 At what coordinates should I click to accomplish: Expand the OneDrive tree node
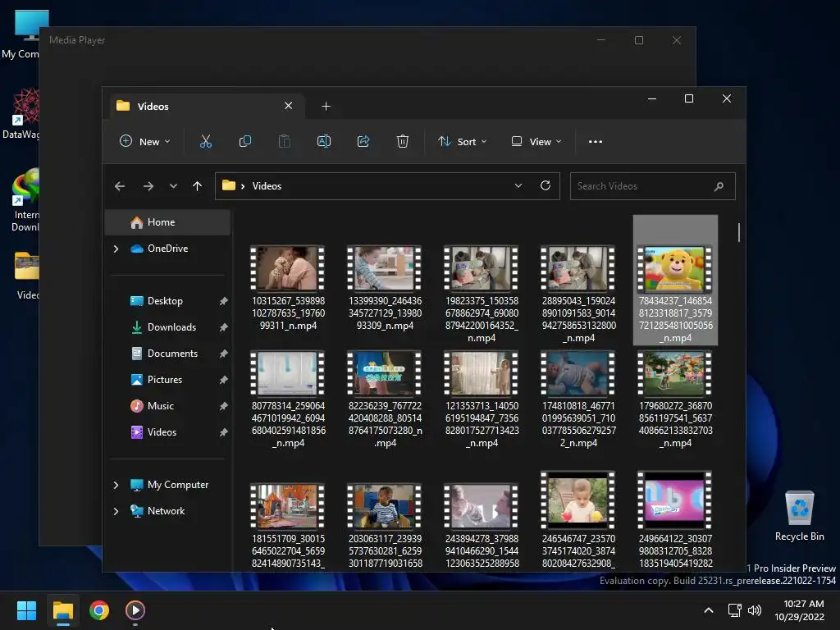(116, 249)
